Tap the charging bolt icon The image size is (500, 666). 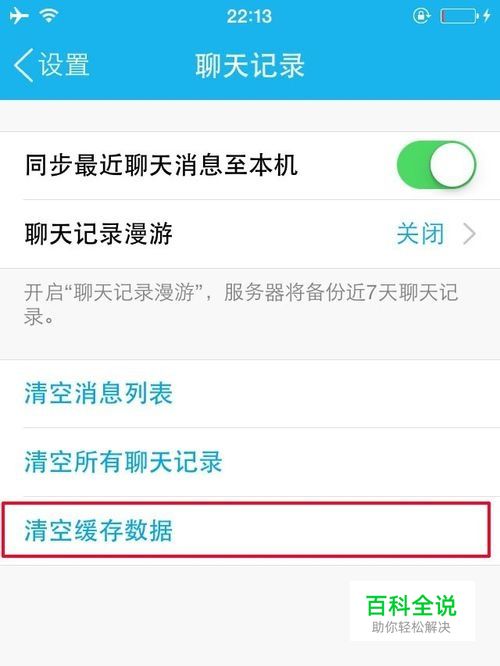tap(486, 16)
